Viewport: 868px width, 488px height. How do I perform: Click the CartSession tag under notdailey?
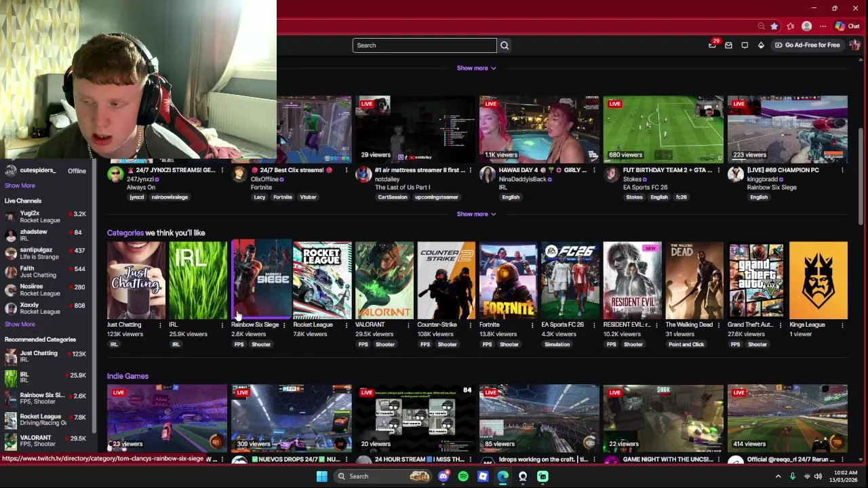point(392,197)
